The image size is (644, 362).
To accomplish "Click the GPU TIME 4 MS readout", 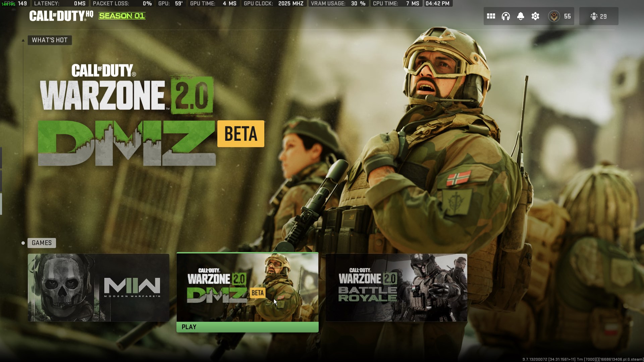I will pyautogui.click(x=213, y=3).
